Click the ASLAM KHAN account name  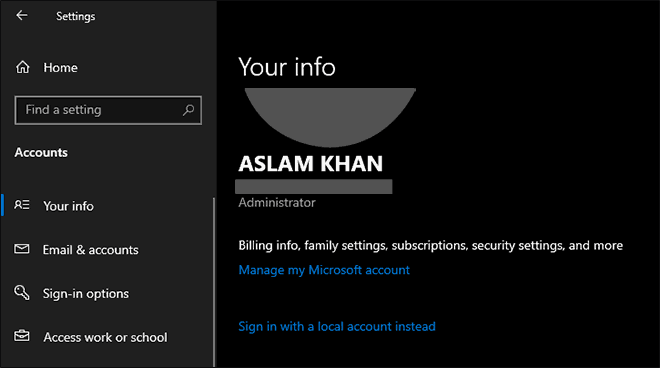point(311,164)
